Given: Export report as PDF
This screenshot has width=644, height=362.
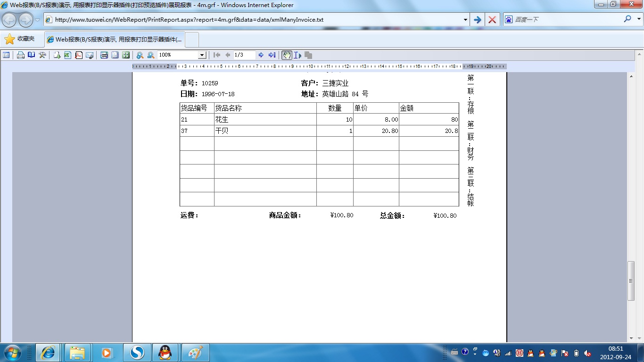Looking at the screenshot, I should tap(79, 55).
